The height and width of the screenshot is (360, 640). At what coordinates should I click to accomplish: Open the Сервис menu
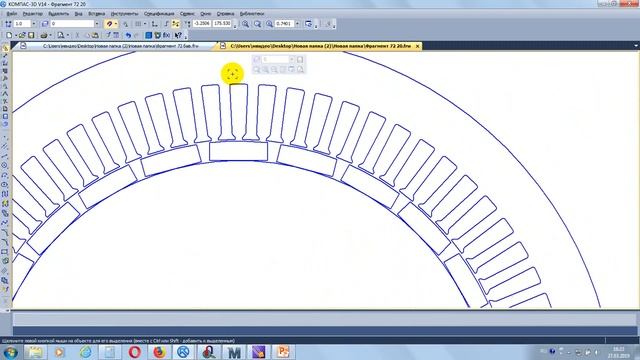click(x=187, y=14)
